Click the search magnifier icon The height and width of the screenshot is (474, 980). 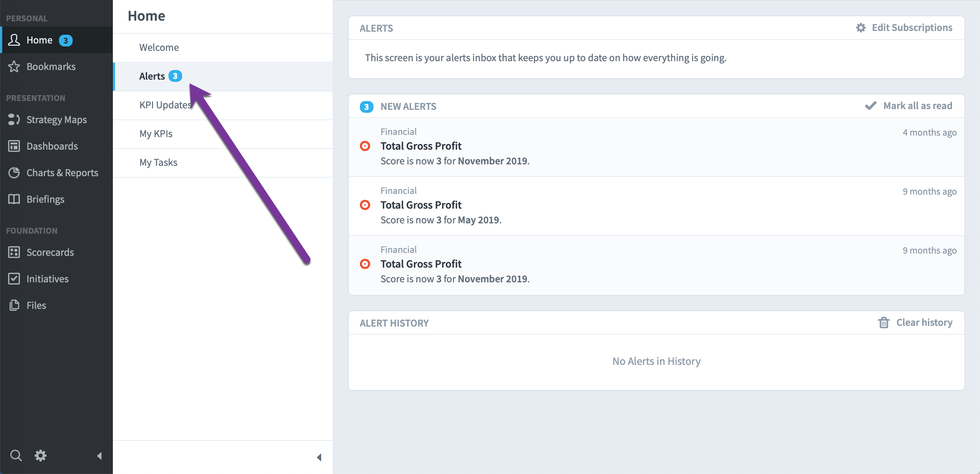(15, 455)
